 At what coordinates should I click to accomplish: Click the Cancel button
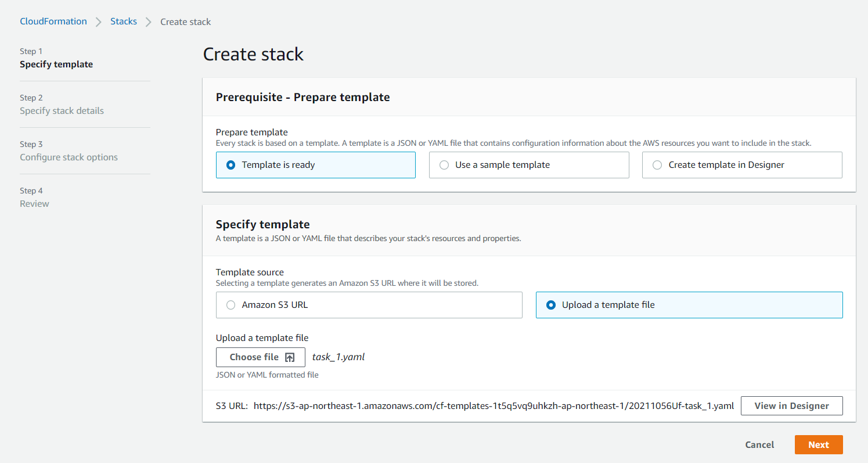759,445
